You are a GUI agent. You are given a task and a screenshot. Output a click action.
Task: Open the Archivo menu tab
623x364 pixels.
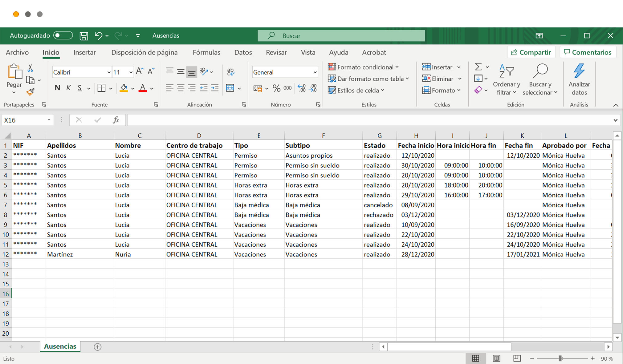point(17,52)
